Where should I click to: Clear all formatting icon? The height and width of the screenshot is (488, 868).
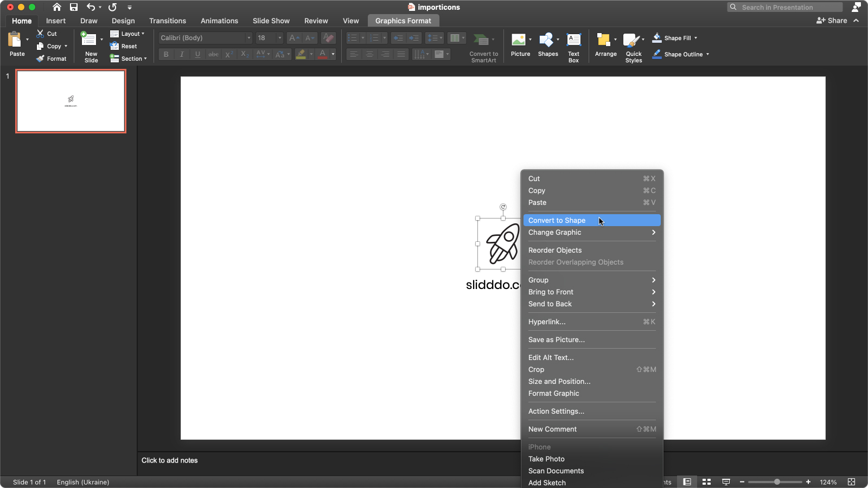(x=328, y=38)
